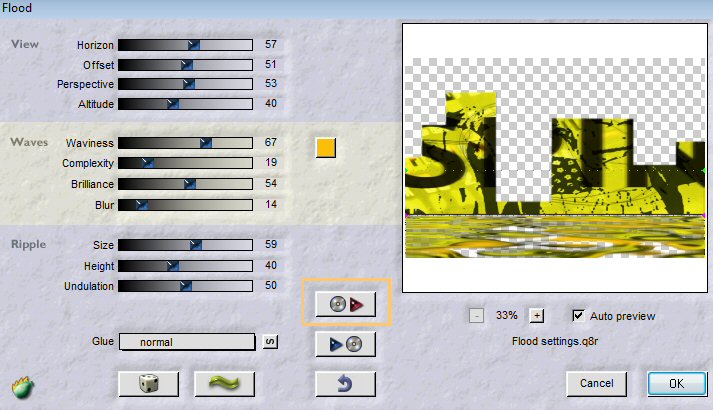Image resolution: width=713 pixels, height=410 pixels.
Task: Click the Horizon value 57
Action: click(271, 44)
